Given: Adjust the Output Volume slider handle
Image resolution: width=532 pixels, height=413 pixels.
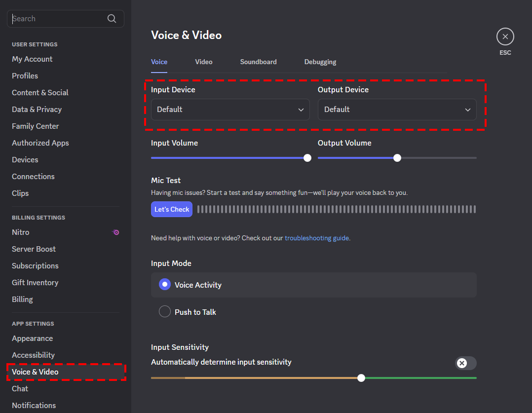Looking at the screenshot, I should coord(397,158).
